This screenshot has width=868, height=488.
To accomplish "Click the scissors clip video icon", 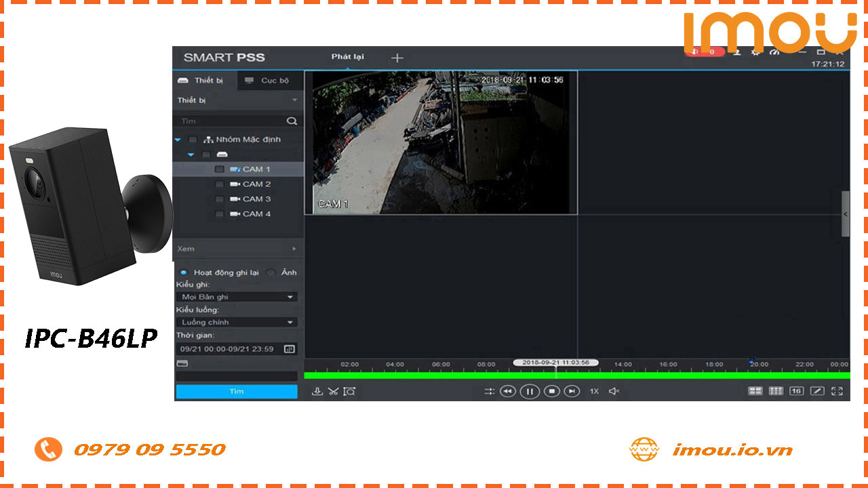I will point(333,391).
